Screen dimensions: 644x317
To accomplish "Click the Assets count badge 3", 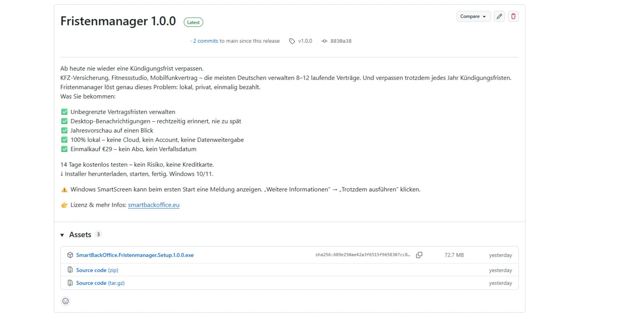I will pyautogui.click(x=98, y=234).
